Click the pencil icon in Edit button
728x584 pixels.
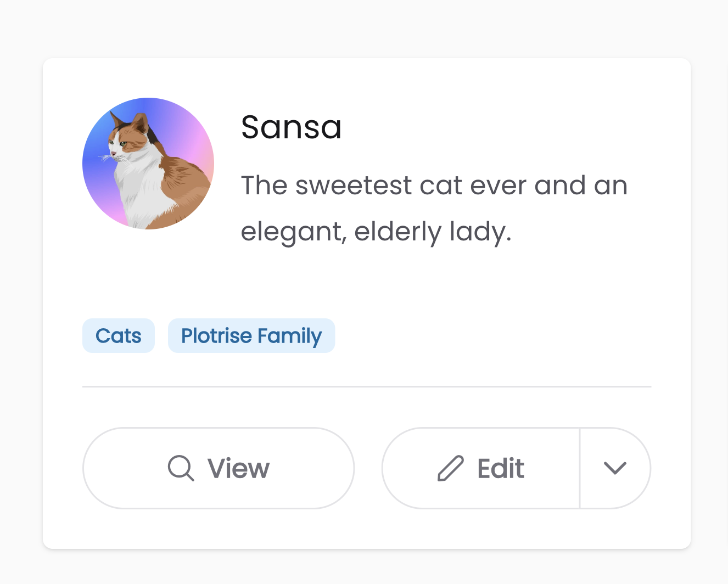pyautogui.click(x=451, y=468)
